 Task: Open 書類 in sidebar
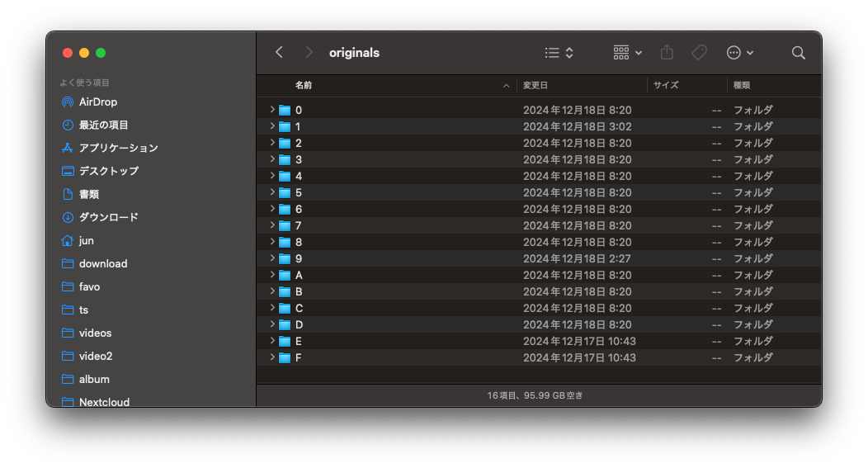80,195
